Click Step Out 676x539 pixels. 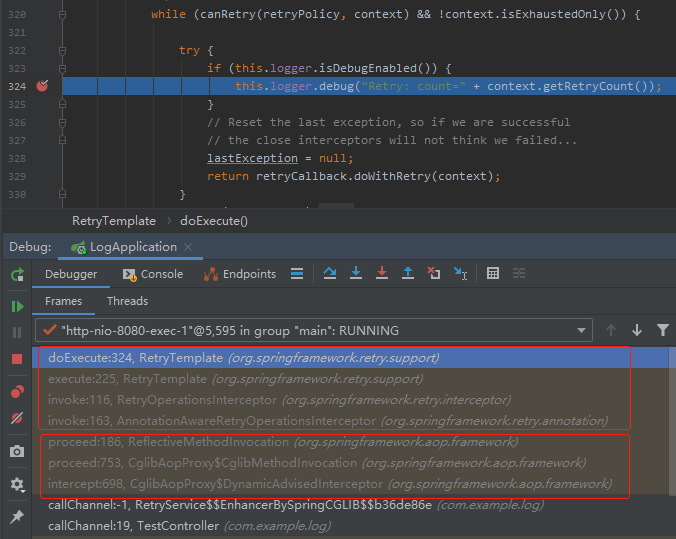coord(407,273)
